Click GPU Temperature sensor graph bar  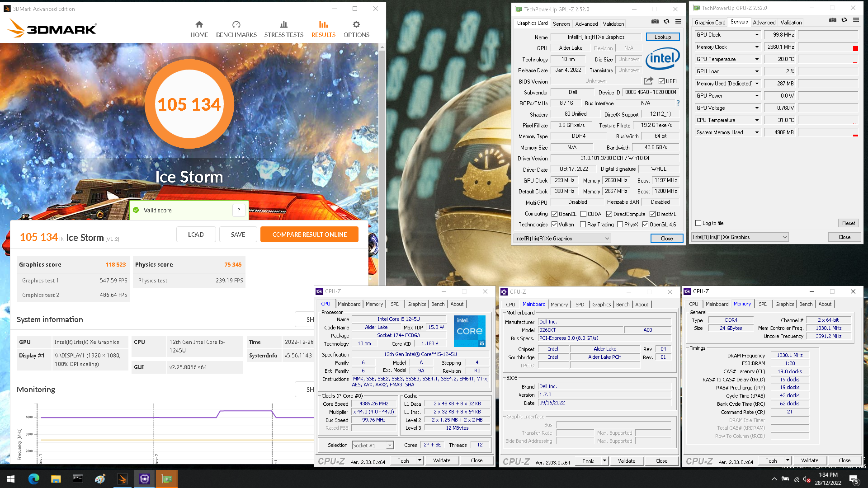pos(828,59)
